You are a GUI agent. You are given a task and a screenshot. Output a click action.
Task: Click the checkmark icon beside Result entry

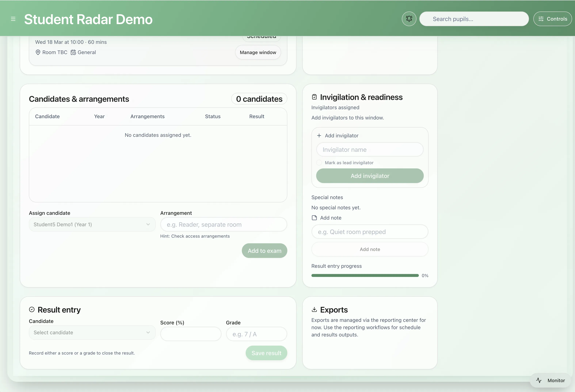click(32, 309)
